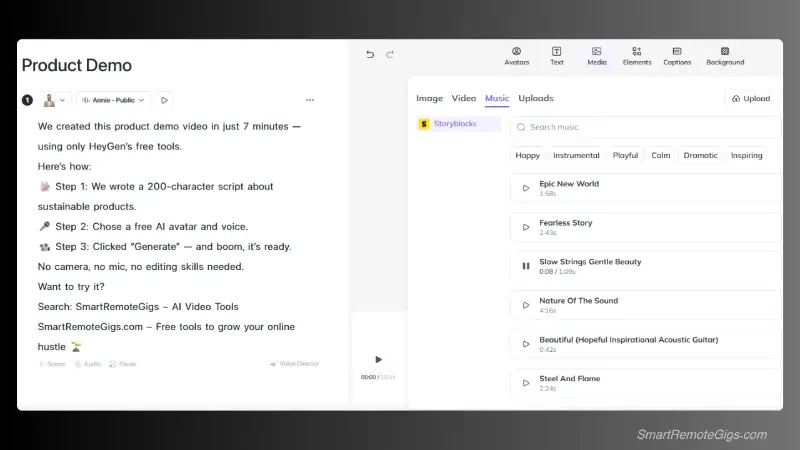800x450 pixels.
Task: Select the Music tab
Action: pos(497,98)
